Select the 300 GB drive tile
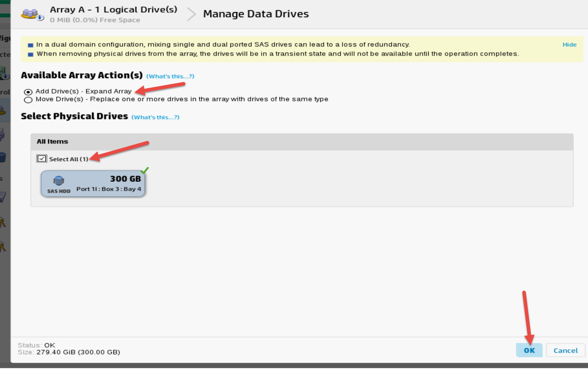 click(x=93, y=183)
